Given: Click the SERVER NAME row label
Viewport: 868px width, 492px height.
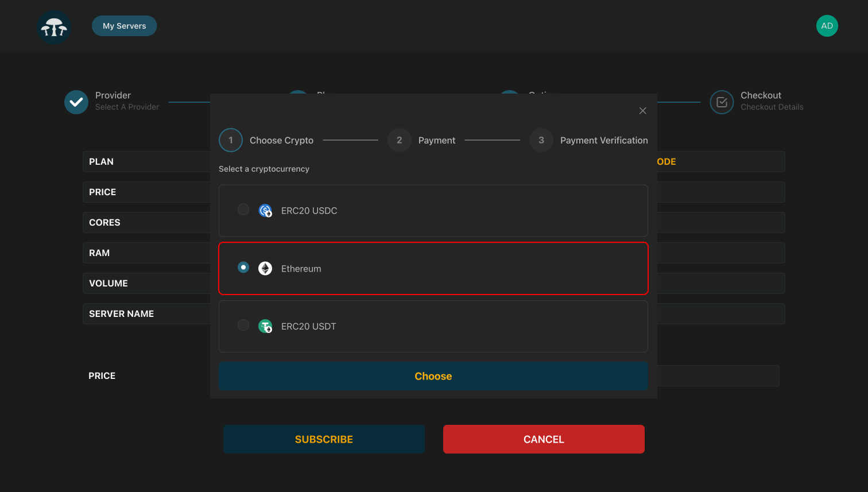Looking at the screenshot, I should [x=121, y=314].
